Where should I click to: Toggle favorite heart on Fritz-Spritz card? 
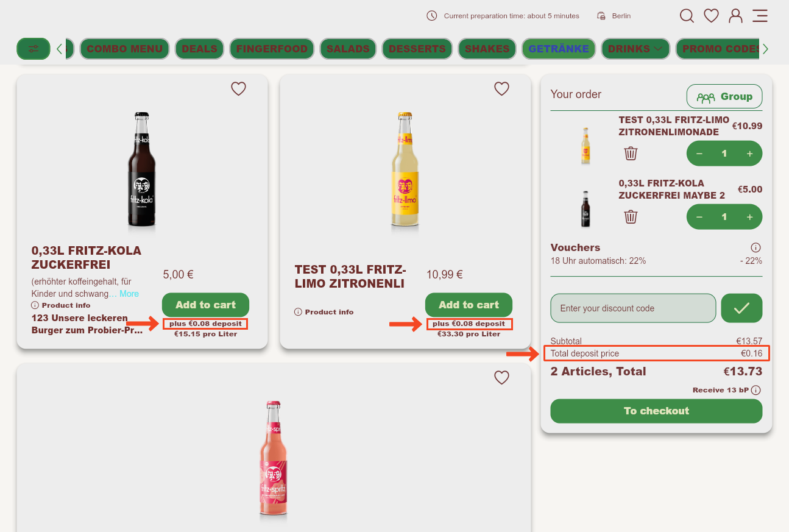coord(501,378)
